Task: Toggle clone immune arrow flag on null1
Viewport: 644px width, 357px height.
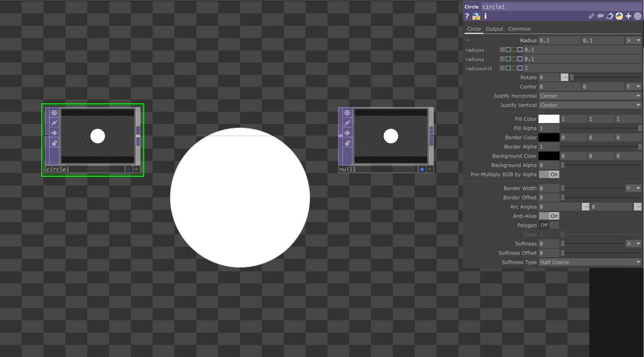Action: pos(347,133)
